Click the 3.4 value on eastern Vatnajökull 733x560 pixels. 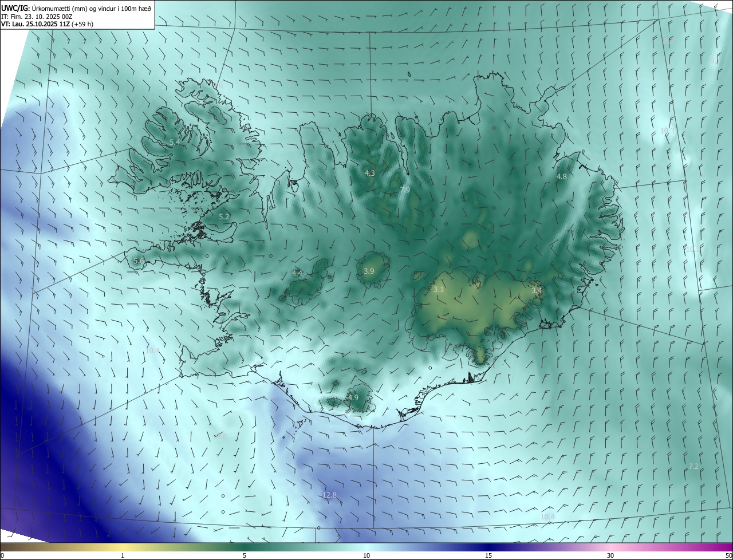point(537,291)
